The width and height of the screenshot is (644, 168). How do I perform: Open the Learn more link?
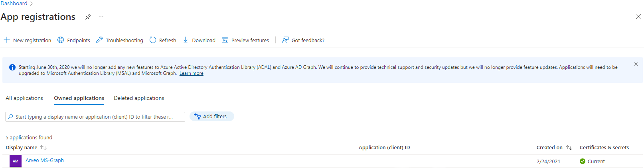pos(191,73)
